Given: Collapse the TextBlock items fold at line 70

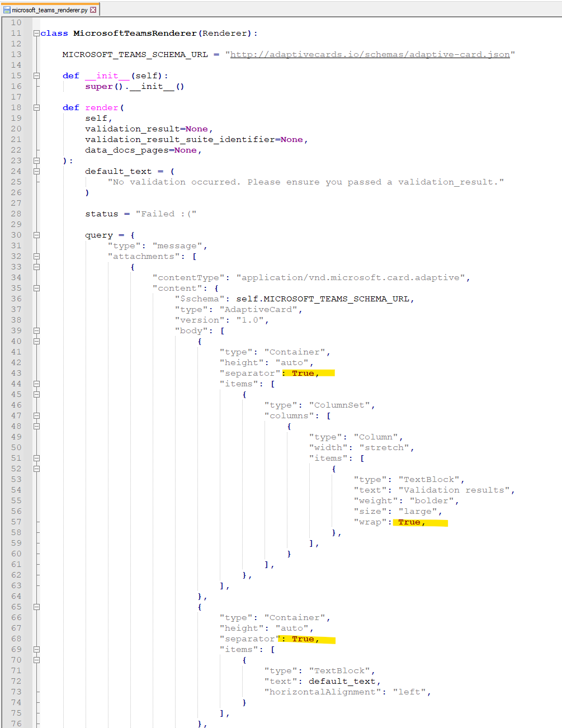Looking at the screenshot, I should [x=36, y=660].
